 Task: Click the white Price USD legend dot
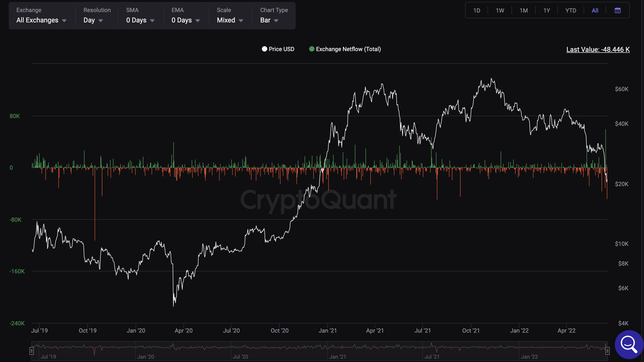click(x=264, y=49)
